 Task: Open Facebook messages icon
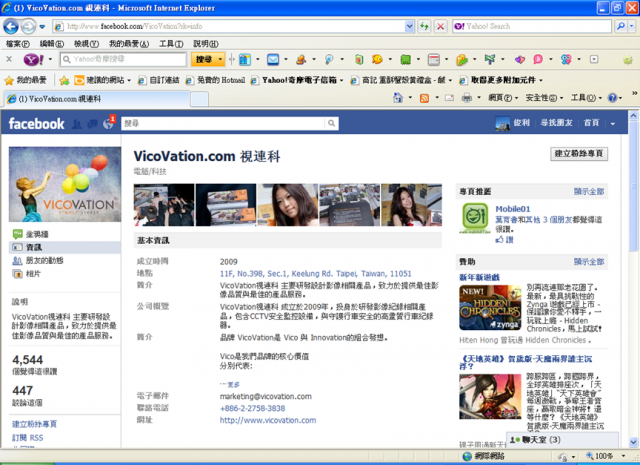coord(93,124)
